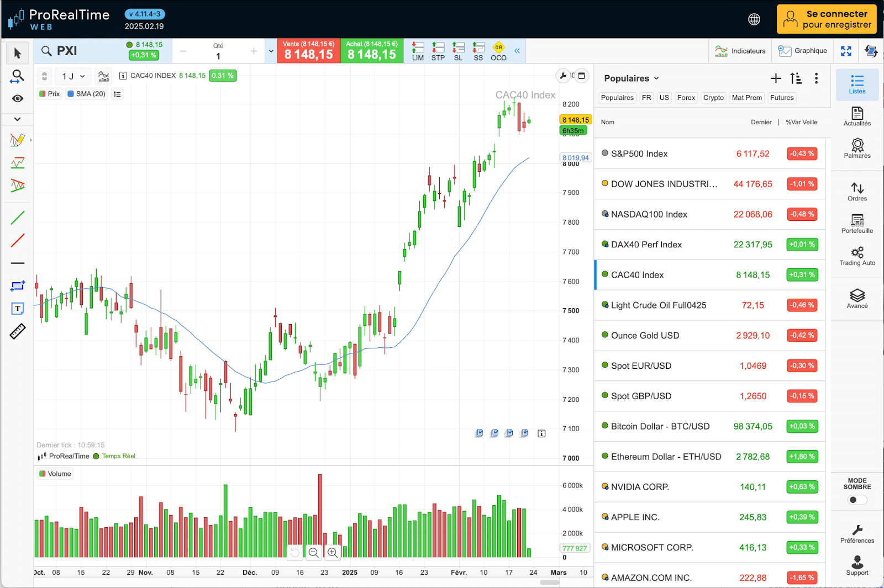Select the arrow cursor tool
Viewport: 884px width, 588px height.
(x=18, y=53)
